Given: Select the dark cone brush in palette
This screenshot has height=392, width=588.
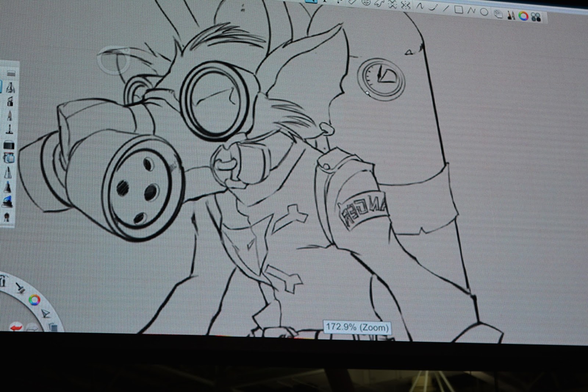Looking at the screenshot, I should click(x=8, y=187).
